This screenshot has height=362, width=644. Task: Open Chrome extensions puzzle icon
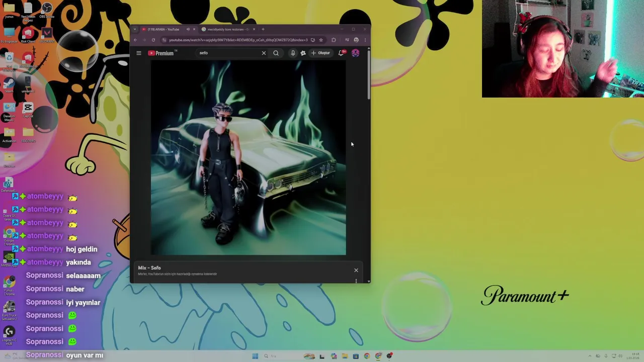(x=334, y=40)
